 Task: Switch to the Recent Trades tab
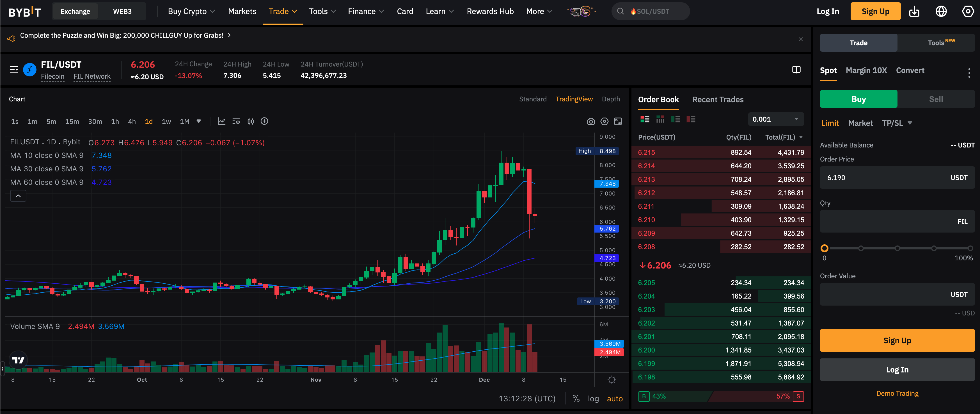coord(718,99)
